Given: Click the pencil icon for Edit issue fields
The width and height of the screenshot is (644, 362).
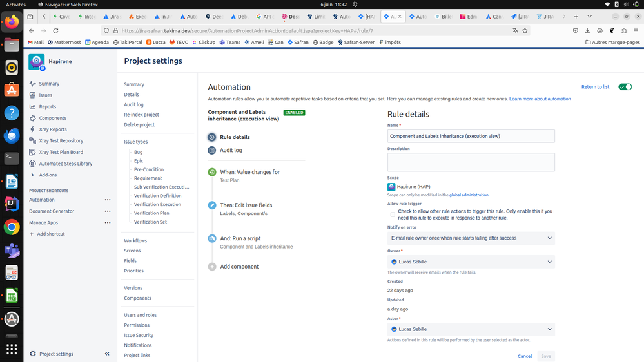Looking at the screenshot, I should click(212, 205).
